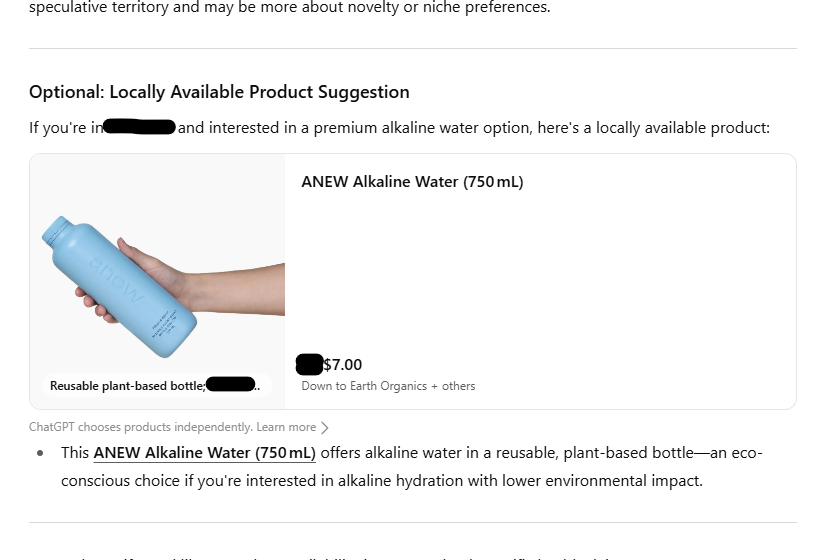Open the Learn more link
830x560 pixels.
(286, 427)
